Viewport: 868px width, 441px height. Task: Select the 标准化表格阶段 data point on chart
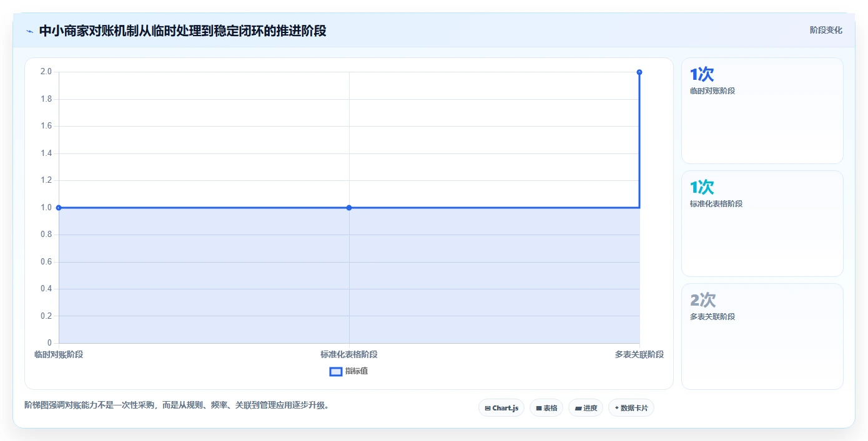pos(349,208)
